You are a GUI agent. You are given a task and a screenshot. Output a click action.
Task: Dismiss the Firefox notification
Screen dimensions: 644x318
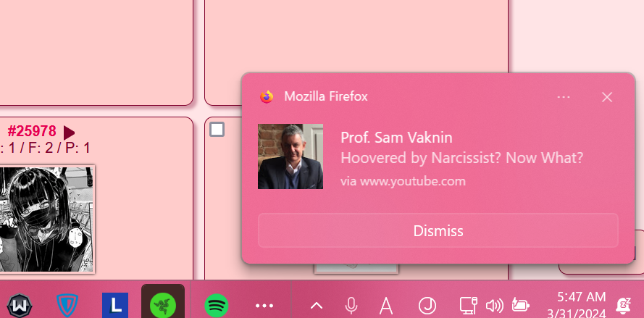(x=438, y=231)
